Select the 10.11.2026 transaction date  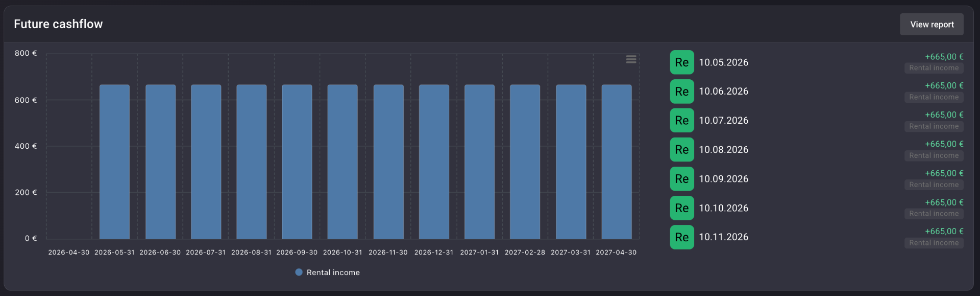tap(723, 237)
